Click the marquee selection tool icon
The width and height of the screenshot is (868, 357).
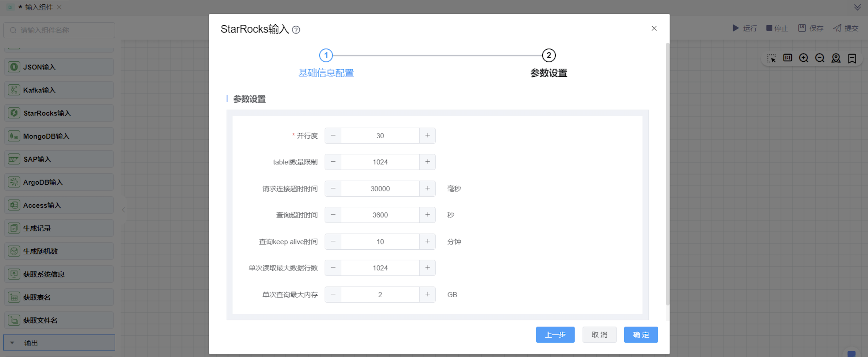pos(771,58)
